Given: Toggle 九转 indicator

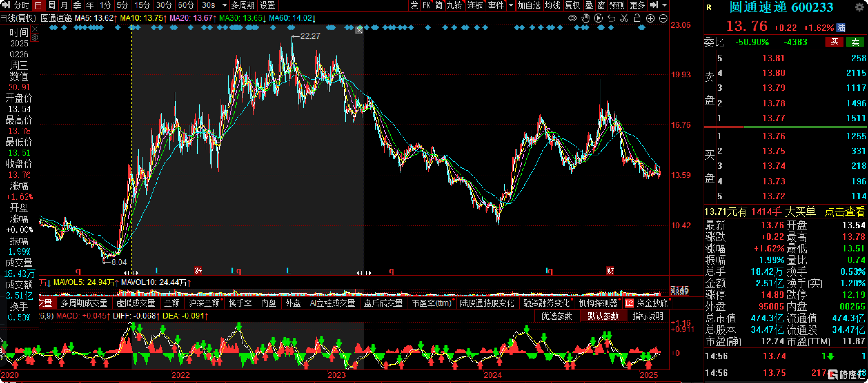Looking at the screenshot, I should tap(454, 5).
